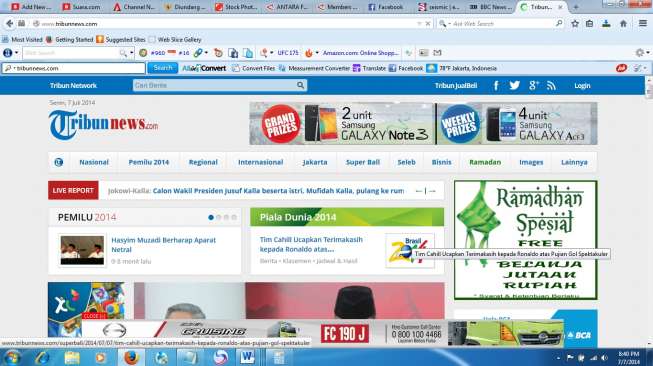
Task: Stop loading with the X button in the address bar
Action: (x=428, y=24)
